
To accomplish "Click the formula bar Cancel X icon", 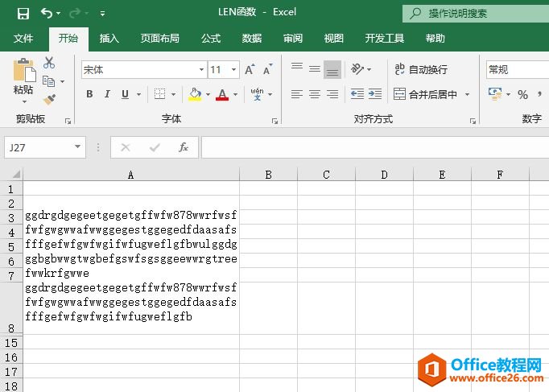I will 126,147.
